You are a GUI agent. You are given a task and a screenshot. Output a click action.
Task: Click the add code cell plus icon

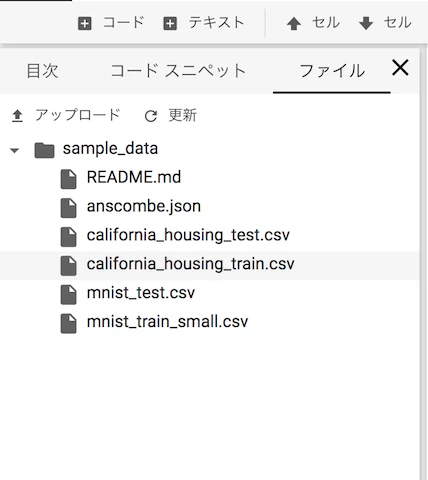85,24
